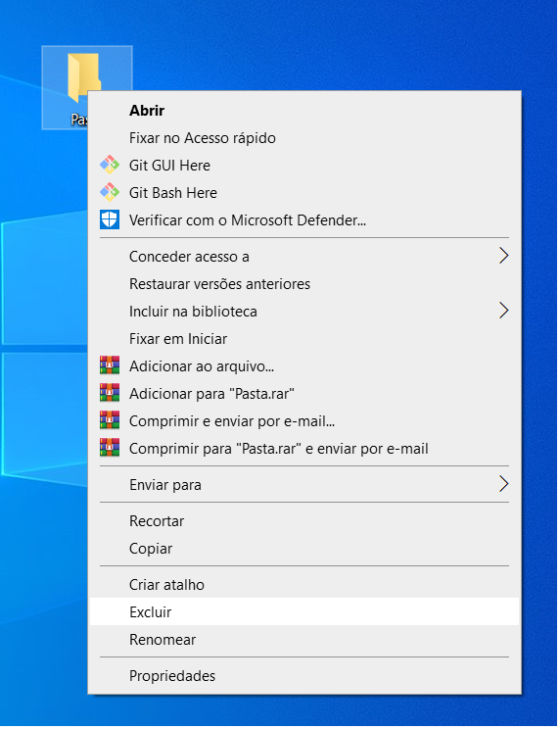
Task: Click WinRAR icon beside Comprimir e enviar por e-mail...
Action: point(110,420)
